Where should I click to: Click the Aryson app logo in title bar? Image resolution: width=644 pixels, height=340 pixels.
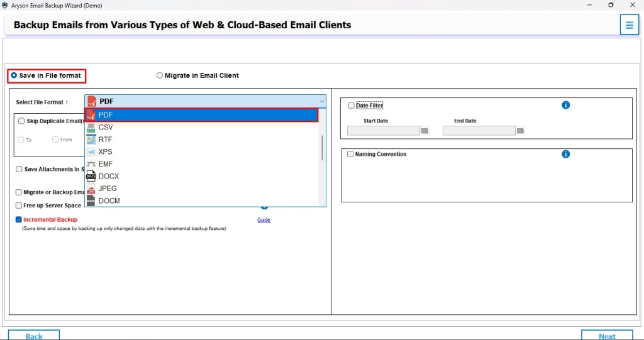(x=4, y=5)
